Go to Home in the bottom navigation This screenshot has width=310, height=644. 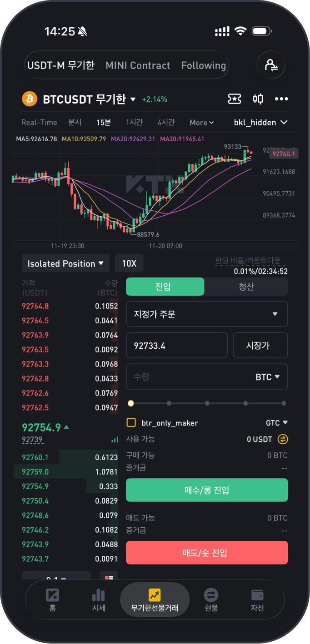click(53, 599)
